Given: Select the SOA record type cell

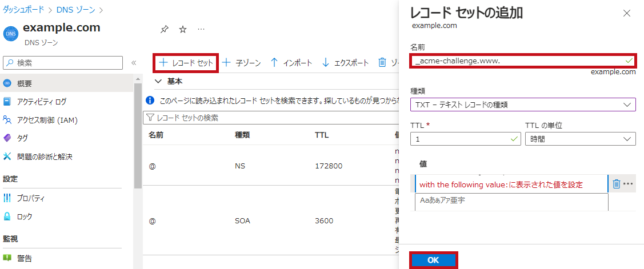Looking at the screenshot, I should tap(242, 220).
